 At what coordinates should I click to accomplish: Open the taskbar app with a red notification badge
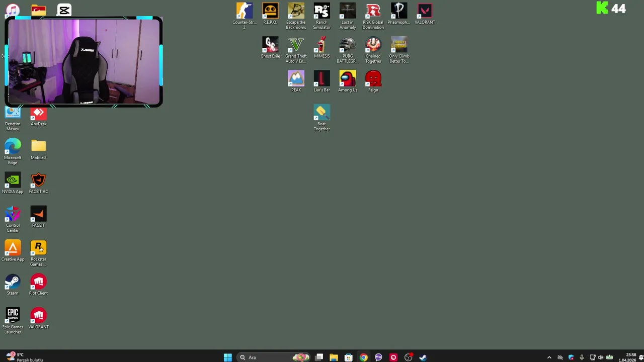(x=409, y=357)
